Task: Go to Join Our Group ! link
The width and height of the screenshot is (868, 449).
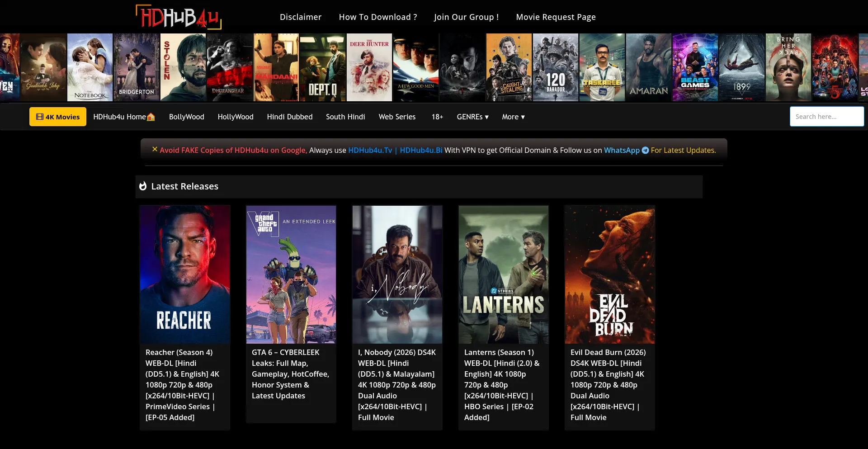Action: click(x=467, y=17)
